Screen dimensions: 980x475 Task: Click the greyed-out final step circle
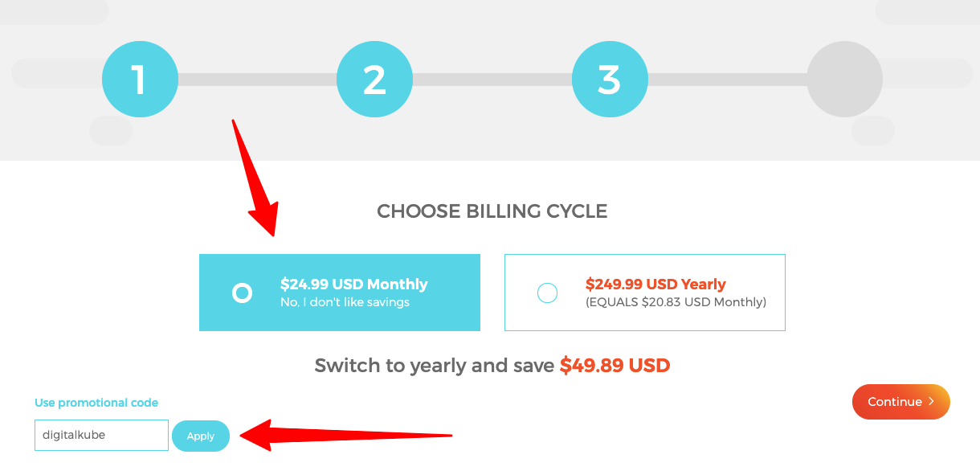844,80
